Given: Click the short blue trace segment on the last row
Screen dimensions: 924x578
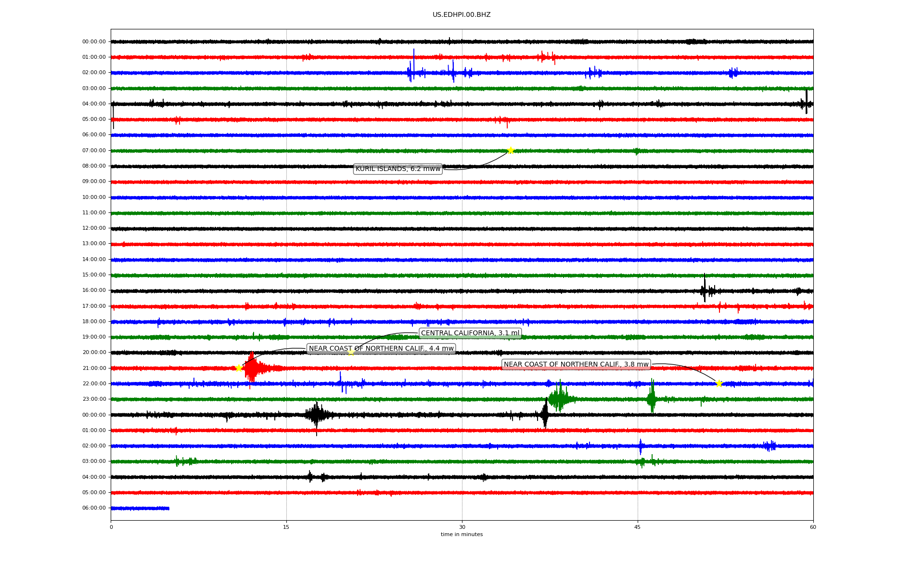Looking at the screenshot, I should coord(140,508).
